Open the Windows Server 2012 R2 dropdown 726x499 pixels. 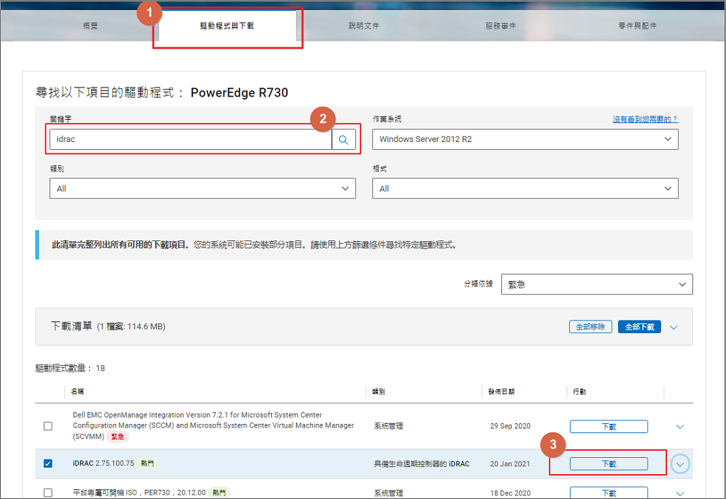(x=526, y=139)
